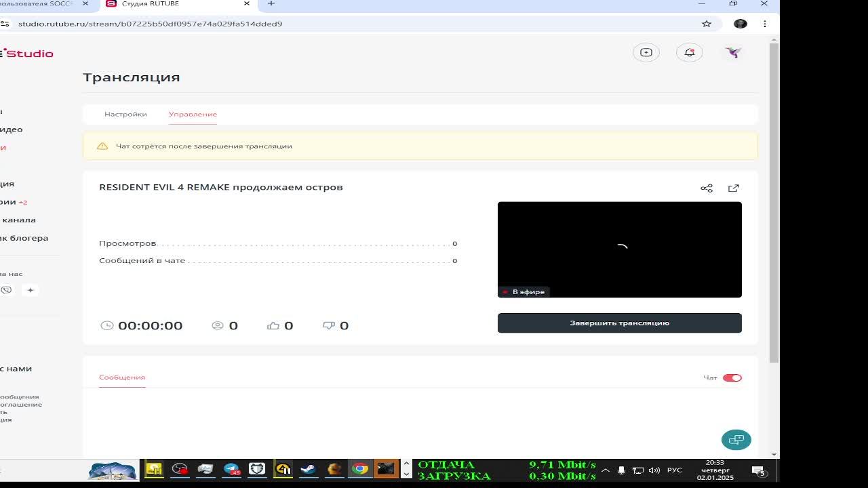View site information icon in the address bar

coord(5,24)
